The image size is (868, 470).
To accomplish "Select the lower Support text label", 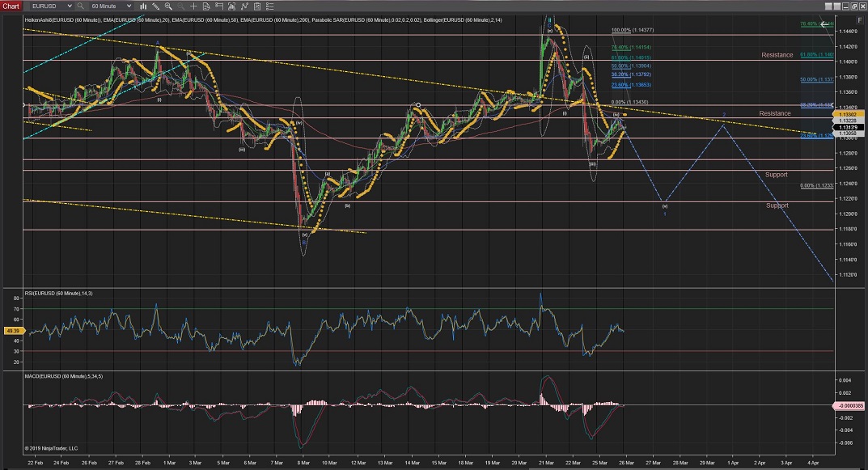I will tap(777, 205).
